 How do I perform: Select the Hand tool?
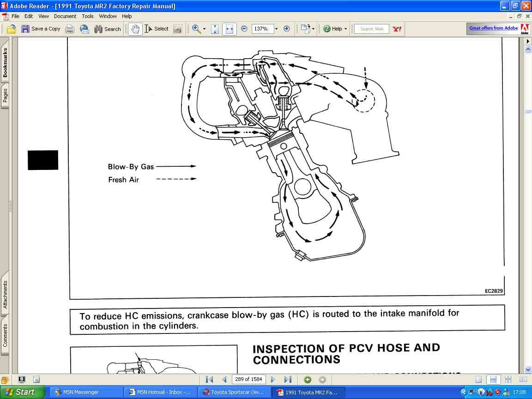(x=135, y=29)
